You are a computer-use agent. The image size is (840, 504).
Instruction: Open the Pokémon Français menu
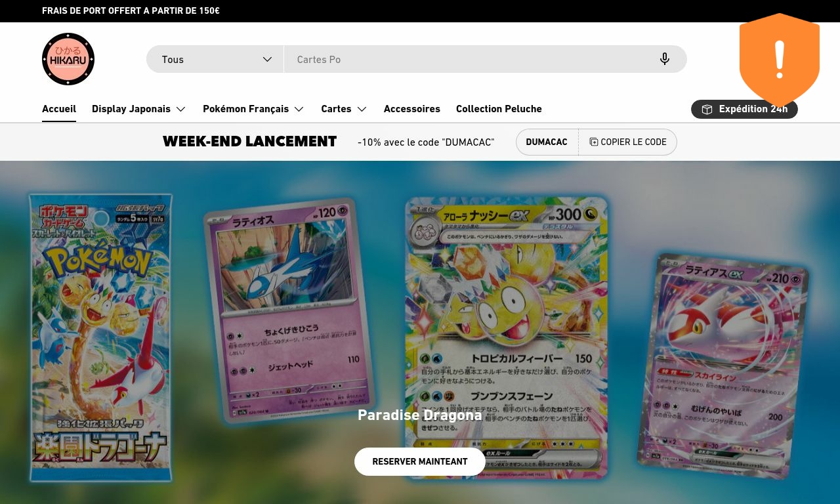253,109
